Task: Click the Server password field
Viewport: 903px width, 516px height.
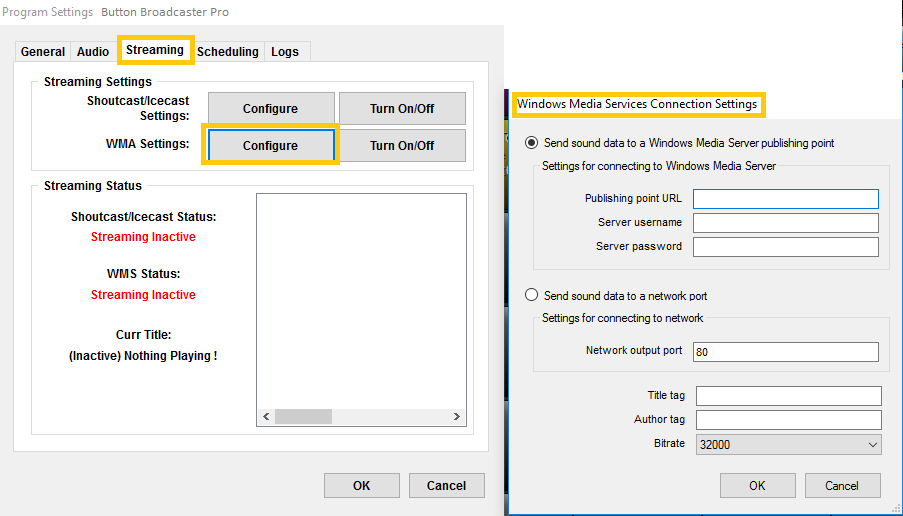Action: point(786,247)
